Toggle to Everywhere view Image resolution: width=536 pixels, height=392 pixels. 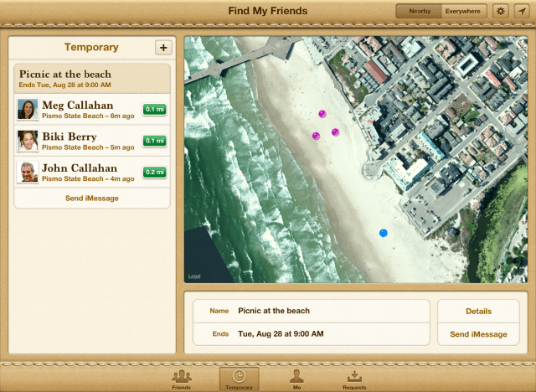[463, 11]
